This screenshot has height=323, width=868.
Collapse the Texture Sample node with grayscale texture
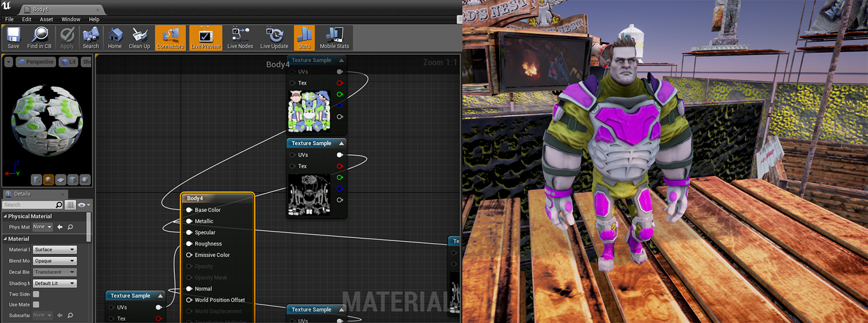pos(341,143)
